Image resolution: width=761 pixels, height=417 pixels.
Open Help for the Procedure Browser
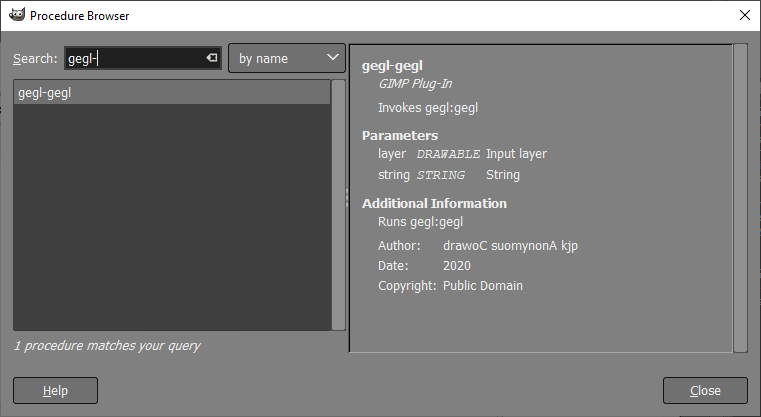(x=55, y=390)
